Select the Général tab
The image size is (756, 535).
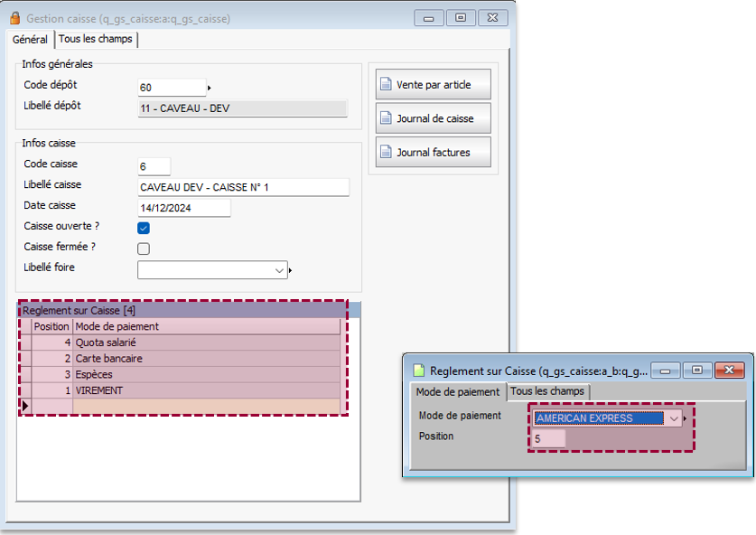pos(31,40)
